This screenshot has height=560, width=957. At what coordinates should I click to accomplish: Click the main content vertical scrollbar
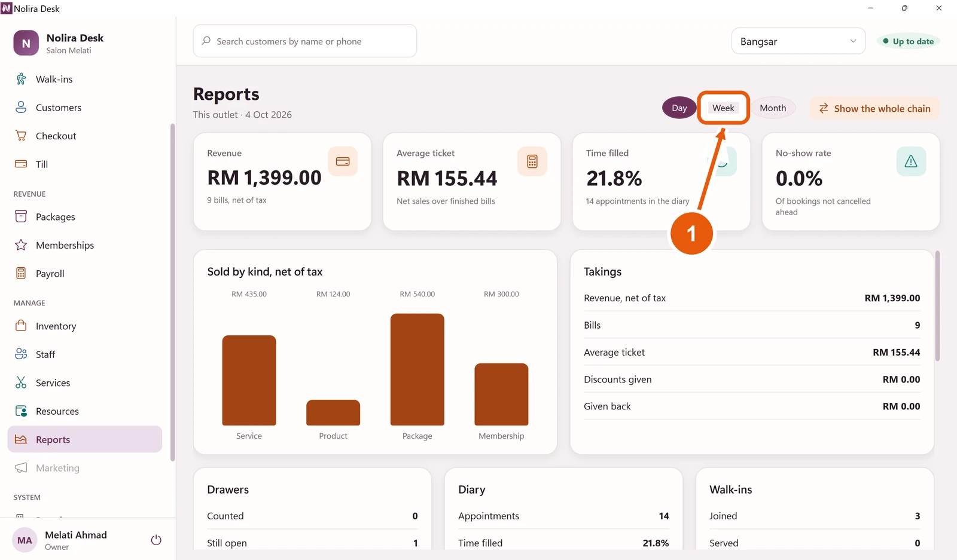point(937,306)
